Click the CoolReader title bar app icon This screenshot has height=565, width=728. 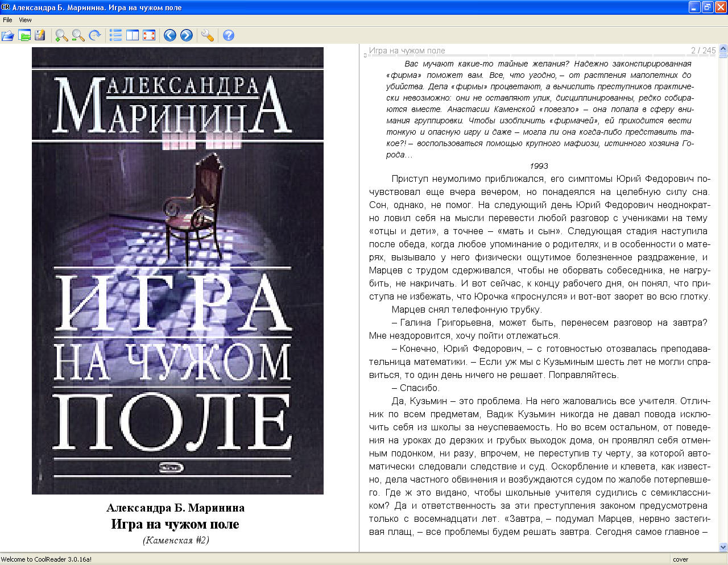point(6,7)
